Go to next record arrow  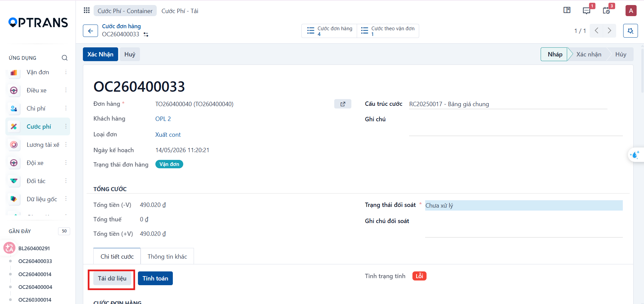click(x=609, y=31)
